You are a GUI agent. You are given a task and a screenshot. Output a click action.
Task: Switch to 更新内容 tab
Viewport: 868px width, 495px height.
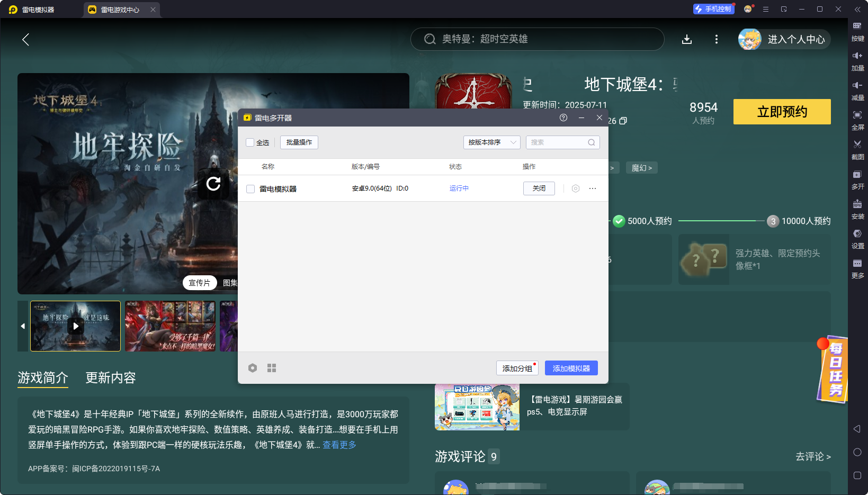point(111,377)
